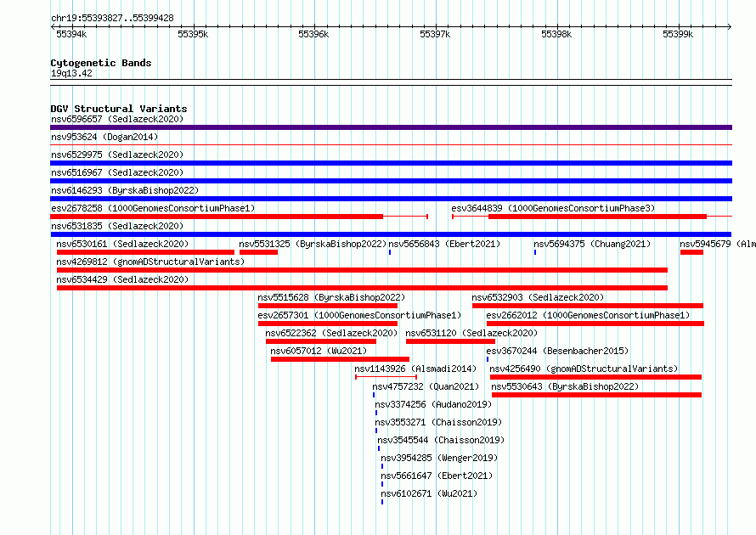
Task: Click the nsv4757232 (Quan2021) label
Action: pyautogui.click(x=426, y=386)
